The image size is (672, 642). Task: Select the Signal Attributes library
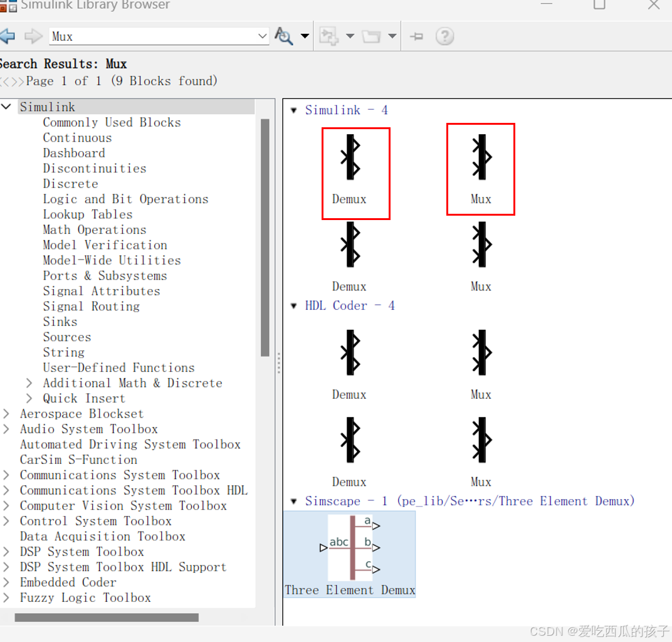(102, 291)
